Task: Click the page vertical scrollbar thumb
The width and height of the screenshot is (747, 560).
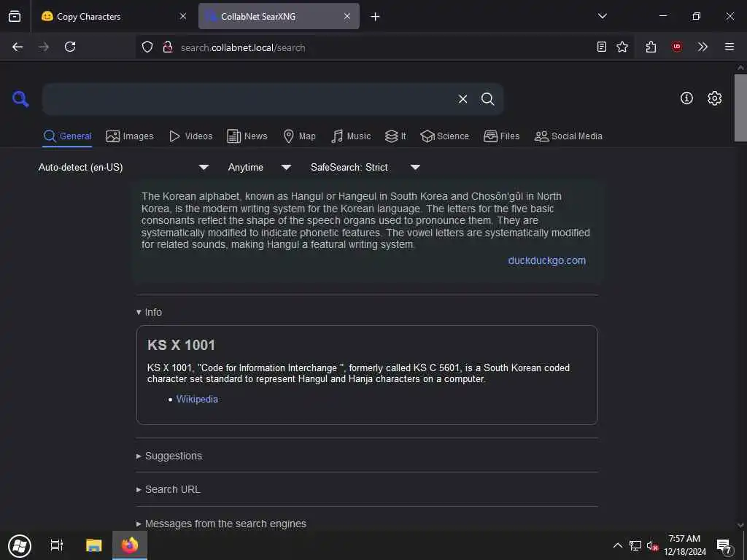Action: [x=740, y=108]
